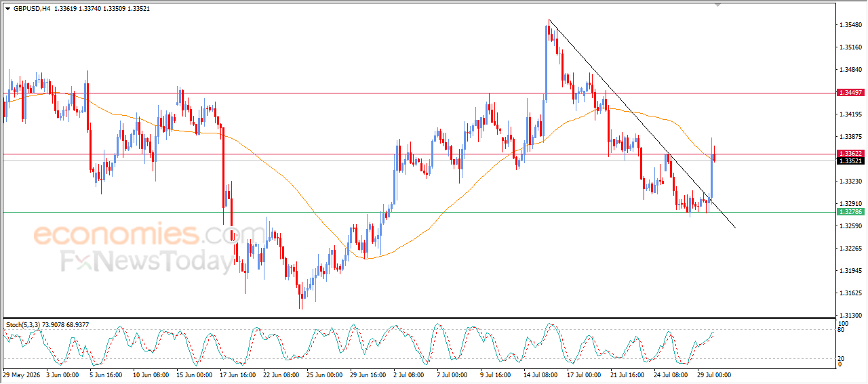Click the 25 Jun 00:00 time label
Screen dimensions: 868x384
pyautogui.click(x=325, y=375)
